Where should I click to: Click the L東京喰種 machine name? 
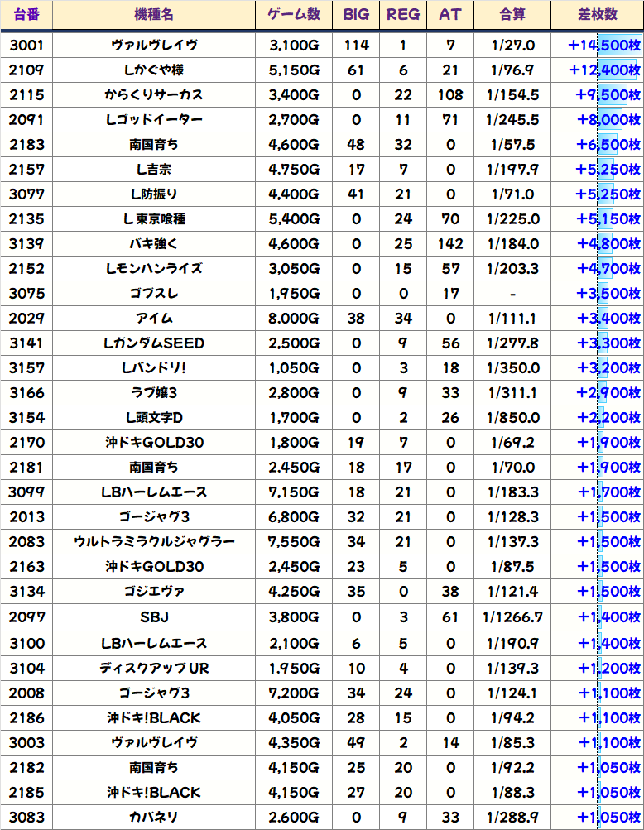click(x=154, y=219)
